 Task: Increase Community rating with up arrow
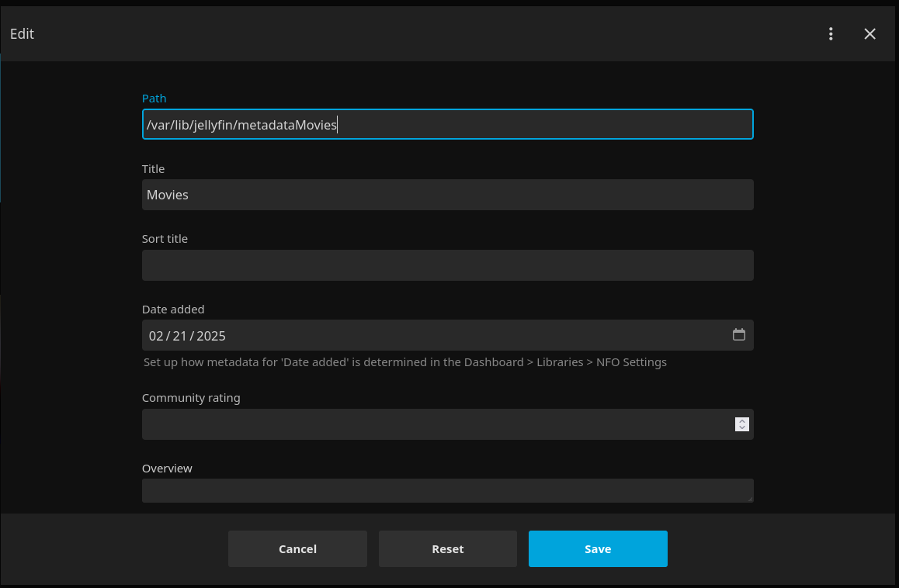tap(742, 420)
